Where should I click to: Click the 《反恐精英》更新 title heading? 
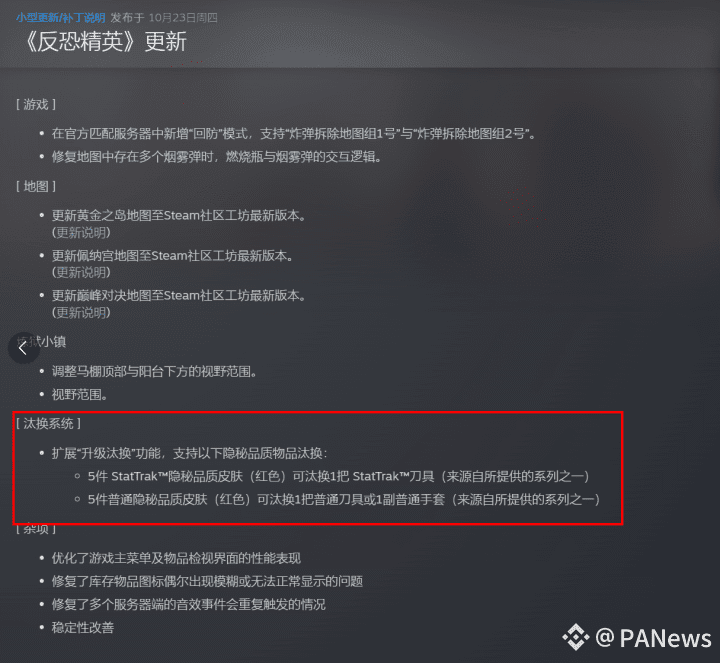click(x=103, y=42)
